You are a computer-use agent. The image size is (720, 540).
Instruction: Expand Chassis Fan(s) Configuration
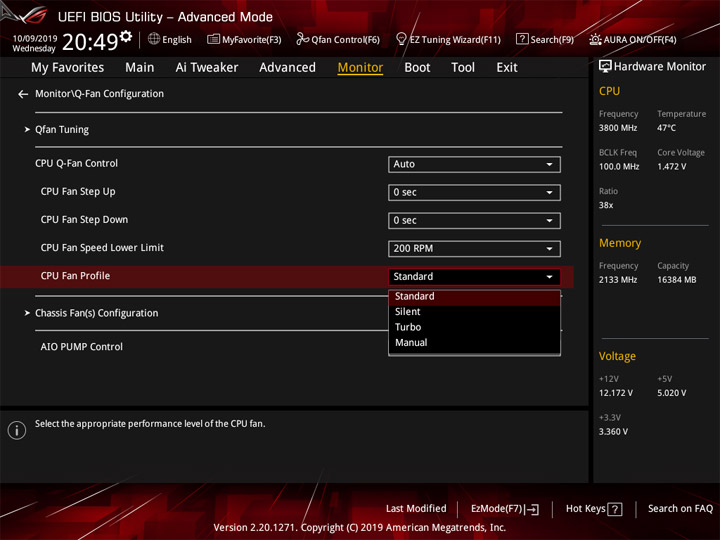pos(96,313)
